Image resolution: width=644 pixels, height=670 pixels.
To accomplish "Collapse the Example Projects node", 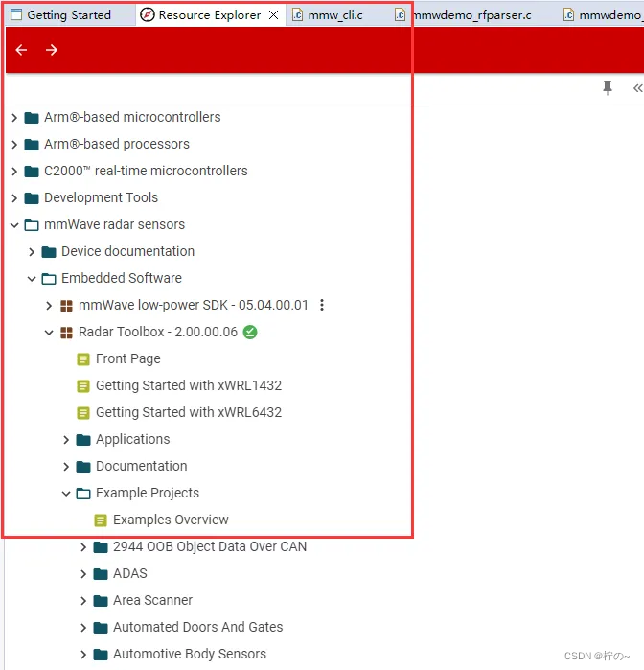I will click(66, 494).
